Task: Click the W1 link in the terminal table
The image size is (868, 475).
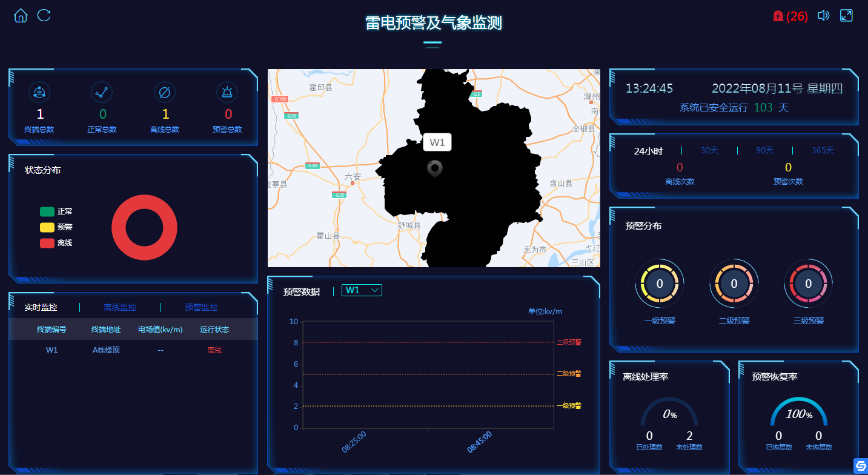Action: click(52, 350)
